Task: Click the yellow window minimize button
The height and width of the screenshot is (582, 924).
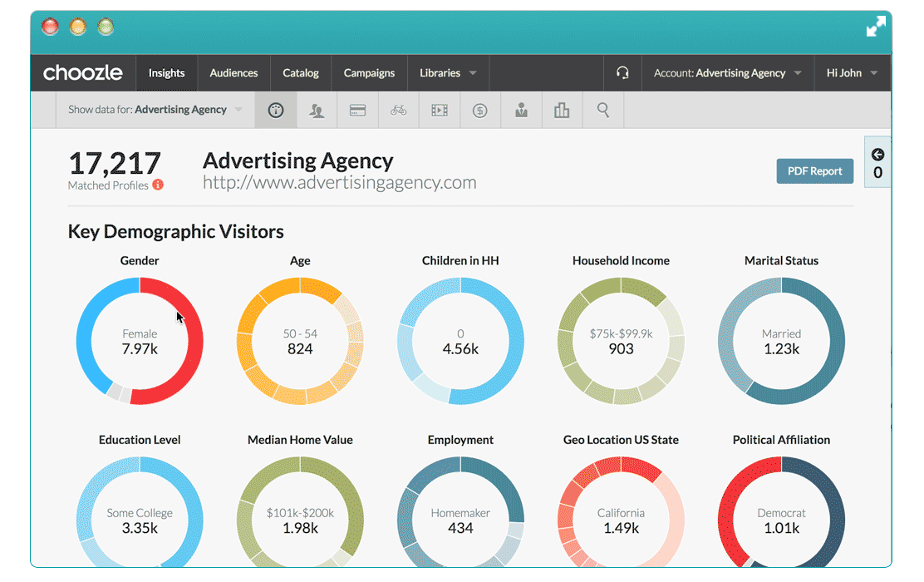Action: pyautogui.click(x=78, y=27)
